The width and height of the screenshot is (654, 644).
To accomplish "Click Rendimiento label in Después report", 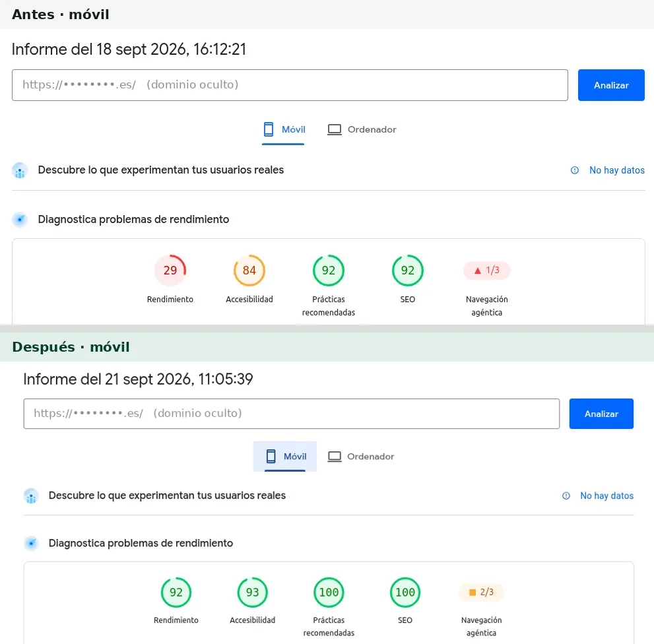I will pyautogui.click(x=176, y=620).
